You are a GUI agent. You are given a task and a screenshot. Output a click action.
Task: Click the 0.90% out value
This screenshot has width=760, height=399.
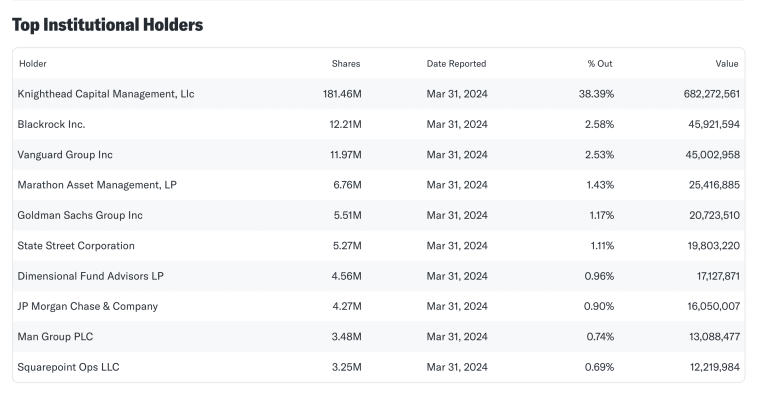pos(599,306)
